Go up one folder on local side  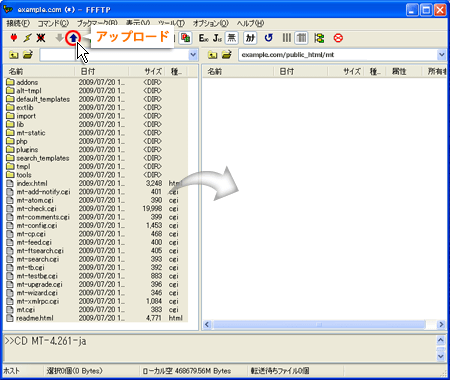click(x=14, y=55)
